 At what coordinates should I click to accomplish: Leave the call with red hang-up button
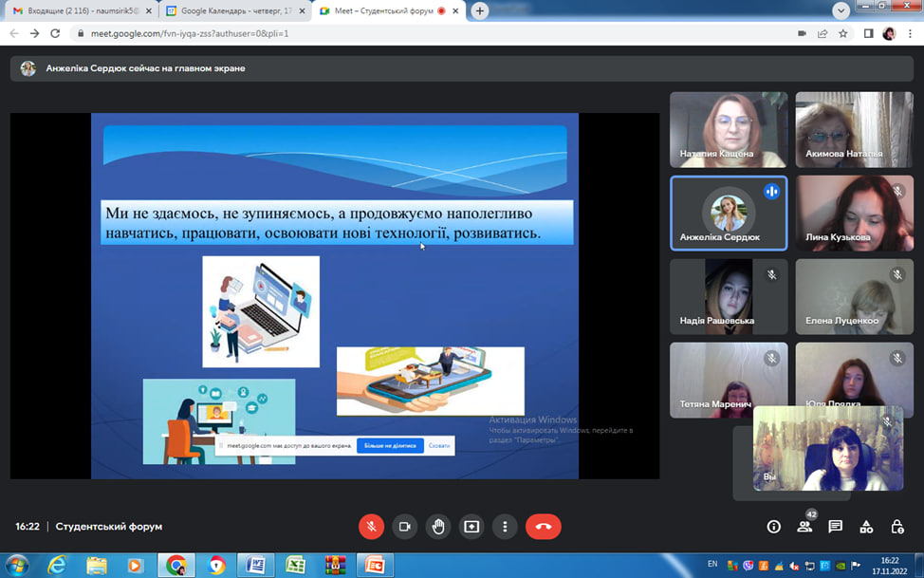click(544, 526)
